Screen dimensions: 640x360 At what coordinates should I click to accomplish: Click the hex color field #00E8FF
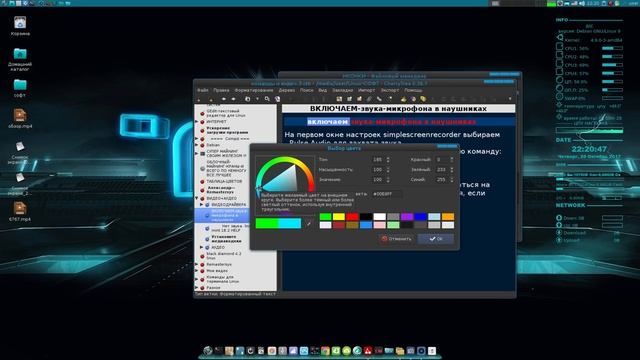(x=387, y=194)
